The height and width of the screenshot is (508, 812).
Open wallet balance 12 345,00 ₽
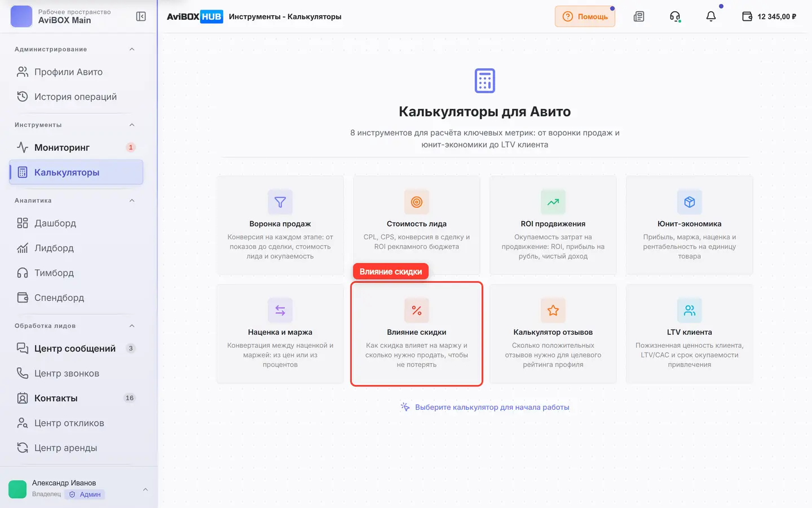[769, 16]
